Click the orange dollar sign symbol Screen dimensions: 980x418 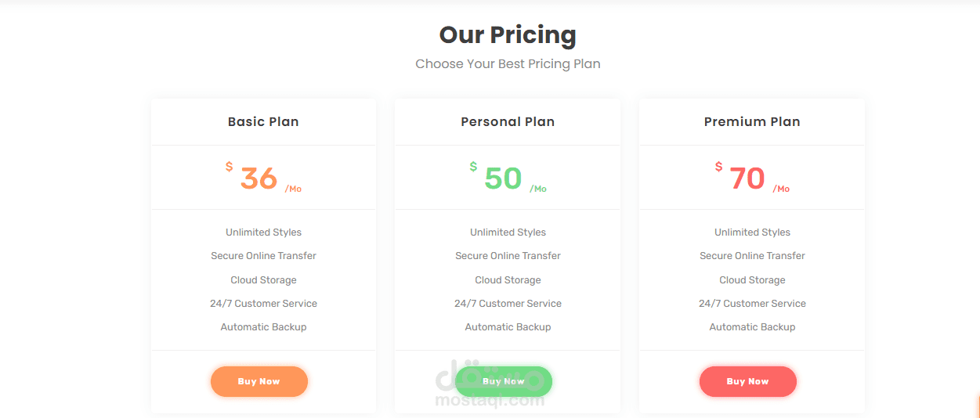click(x=230, y=167)
